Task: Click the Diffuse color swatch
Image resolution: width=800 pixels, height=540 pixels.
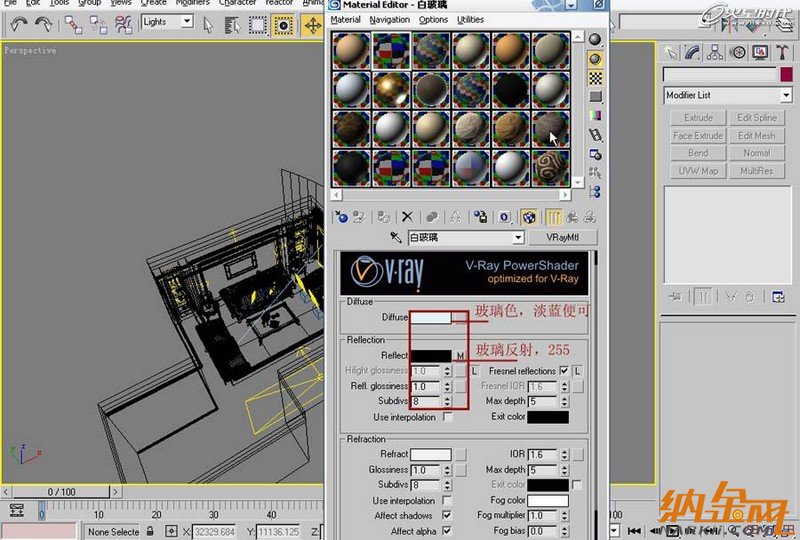Action: [x=431, y=317]
